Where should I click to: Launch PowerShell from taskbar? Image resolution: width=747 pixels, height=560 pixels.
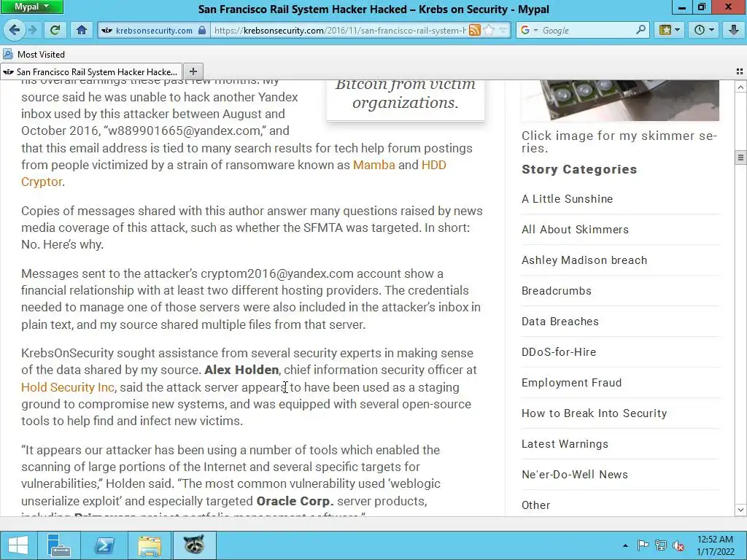(104, 545)
